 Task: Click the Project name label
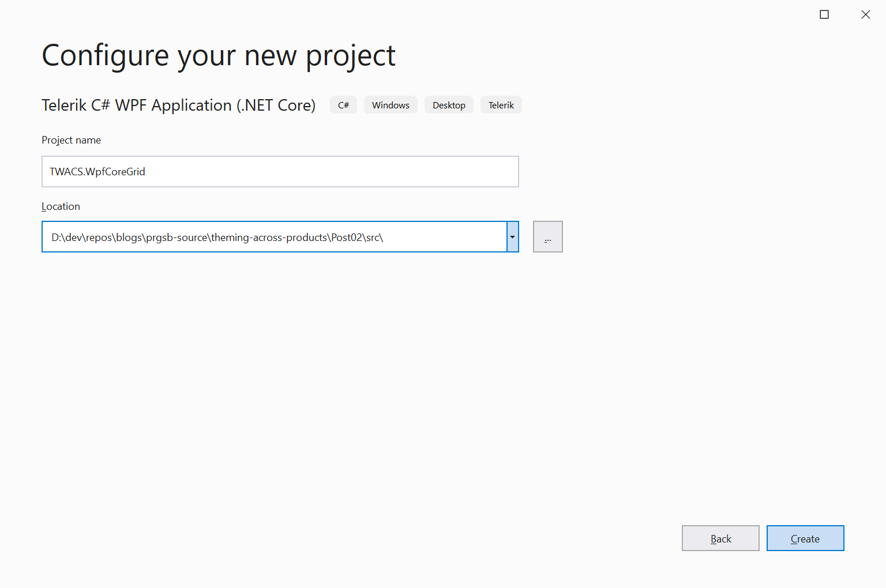(x=71, y=140)
